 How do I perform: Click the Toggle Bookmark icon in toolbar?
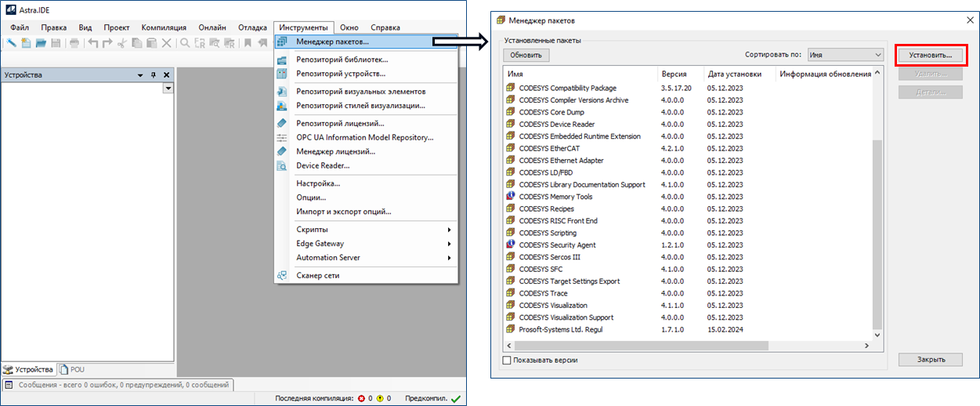pos(248,43)
